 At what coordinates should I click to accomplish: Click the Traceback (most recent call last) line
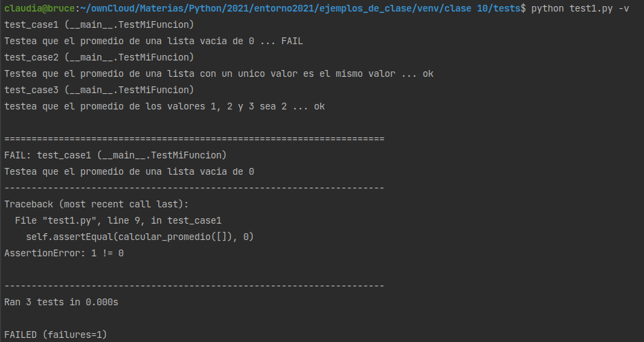point(96,204)
